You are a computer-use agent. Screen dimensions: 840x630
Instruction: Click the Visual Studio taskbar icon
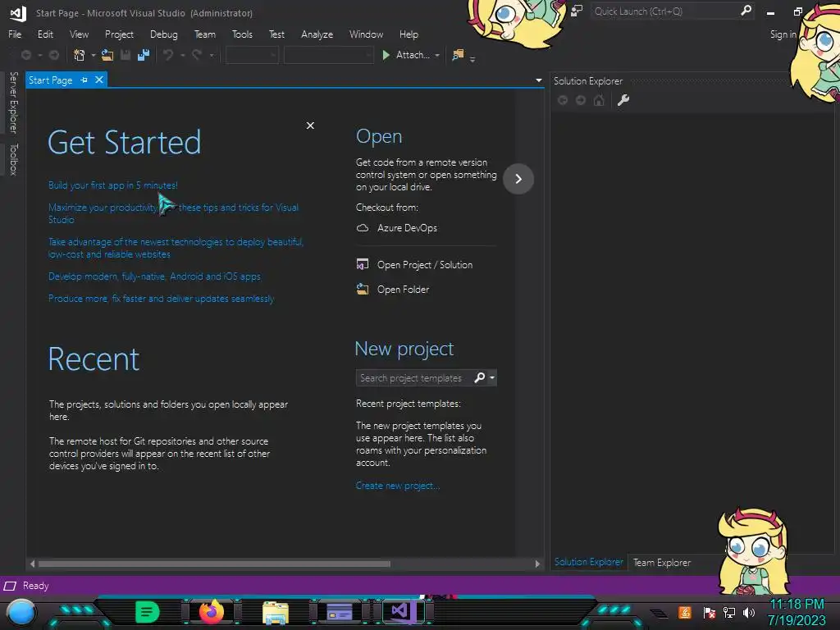click(403, 611)
